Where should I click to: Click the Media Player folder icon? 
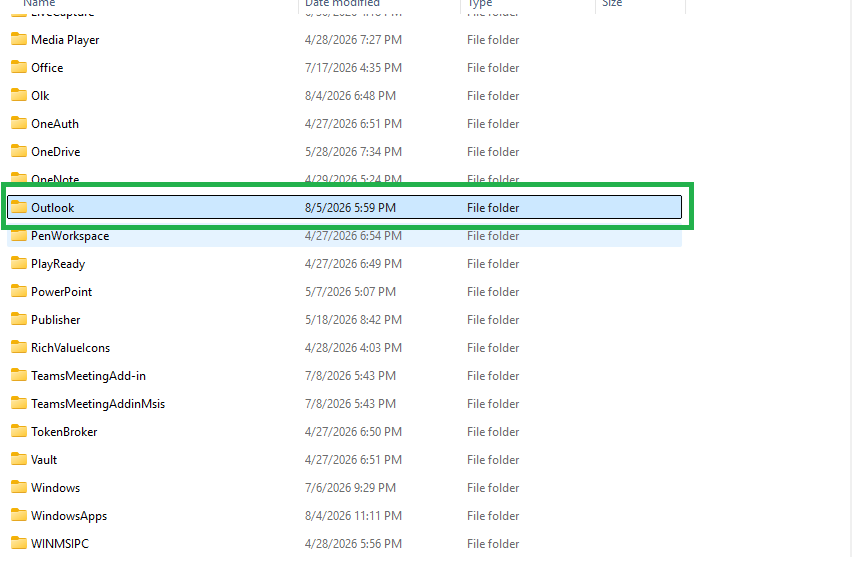coord(18,39)
